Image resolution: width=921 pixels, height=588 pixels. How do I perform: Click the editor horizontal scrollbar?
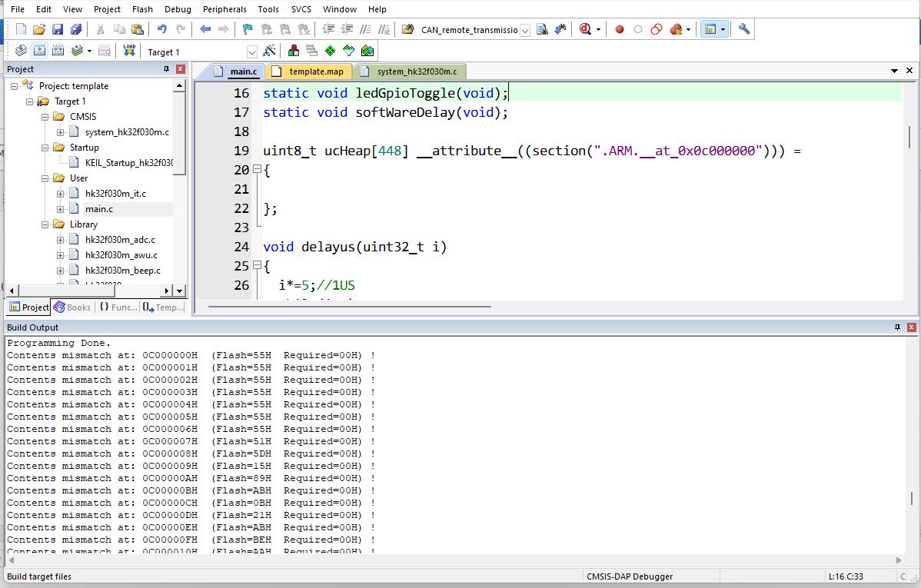tap(349, 306)
